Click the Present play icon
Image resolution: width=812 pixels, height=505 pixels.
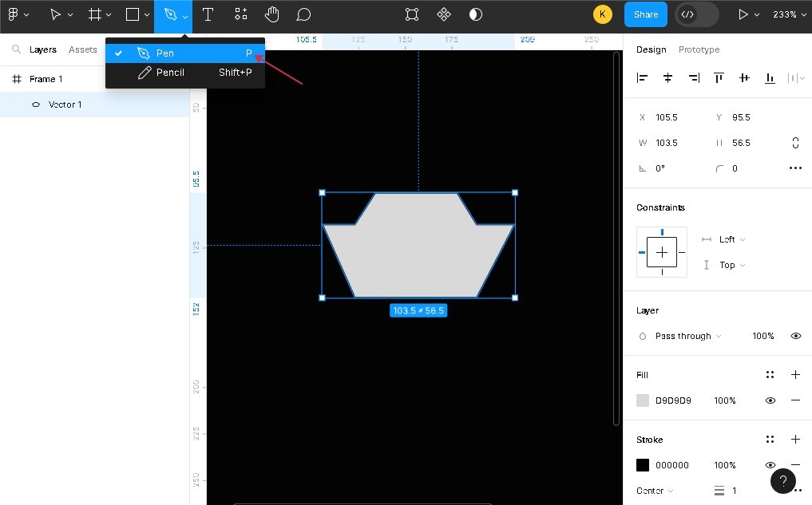pos(743,14)
